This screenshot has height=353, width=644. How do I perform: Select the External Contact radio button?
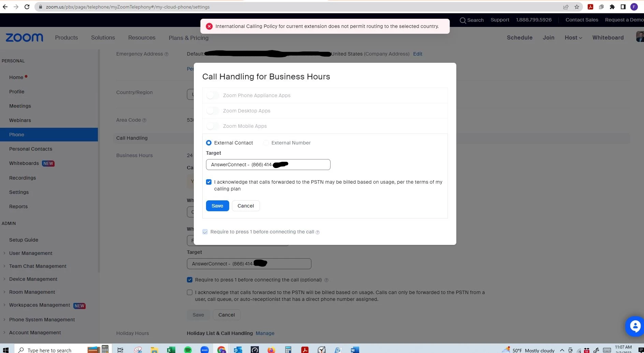click(x=209, y=143)
